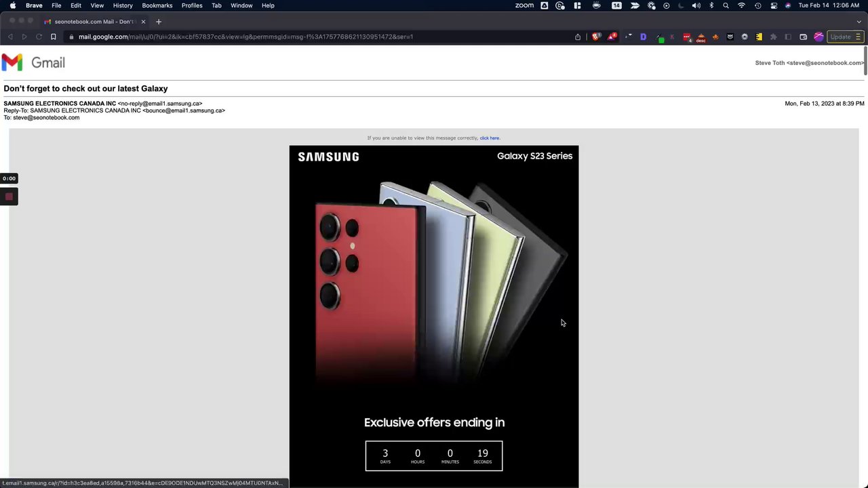Click the coffee cup menu bar icon
Image resolution: width=868 pixels, height=488 pixels.
pos(597,5)
